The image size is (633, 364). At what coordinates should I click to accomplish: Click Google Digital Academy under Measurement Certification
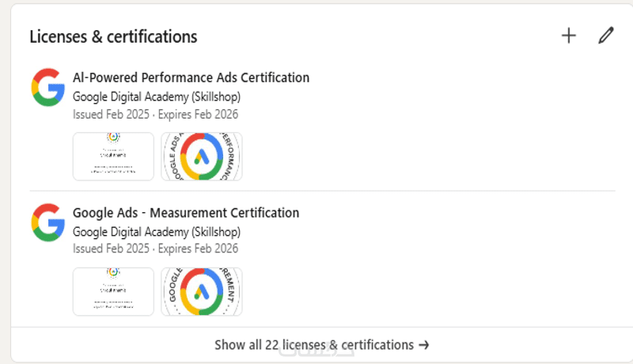[x=157, y=232]
